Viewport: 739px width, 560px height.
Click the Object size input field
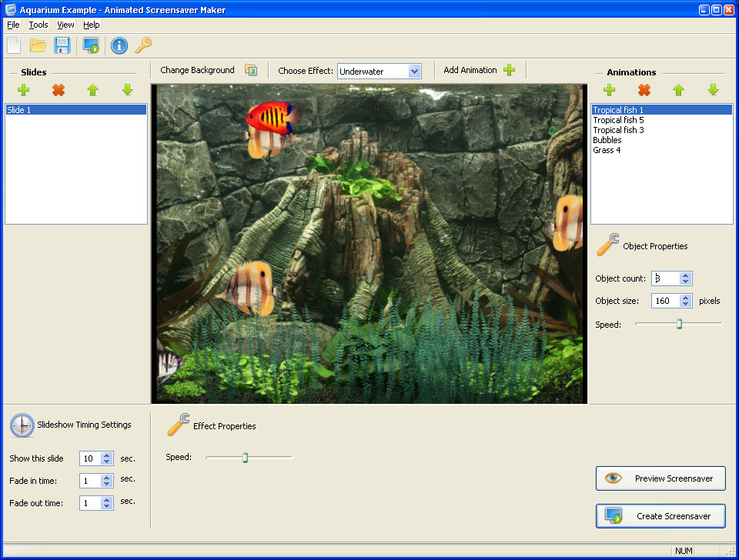pos(666,301)
